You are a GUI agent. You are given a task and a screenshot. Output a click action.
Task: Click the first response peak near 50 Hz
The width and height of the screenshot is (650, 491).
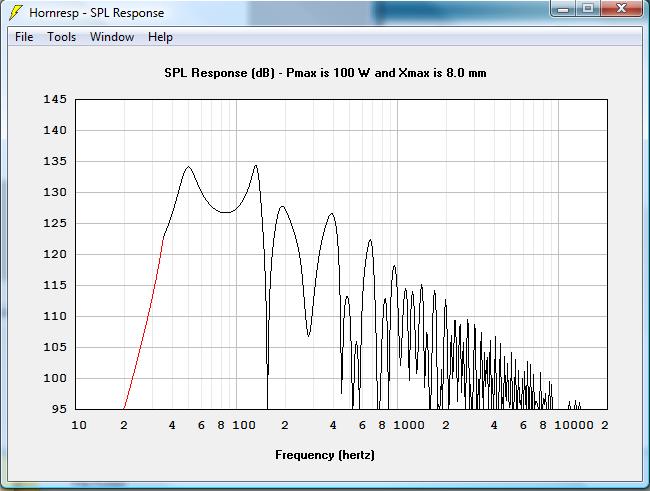point(189,167)
